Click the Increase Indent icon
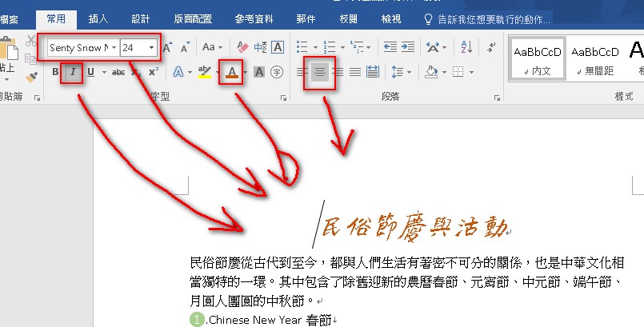Screen dimensions: 644x327 (410, 48)
